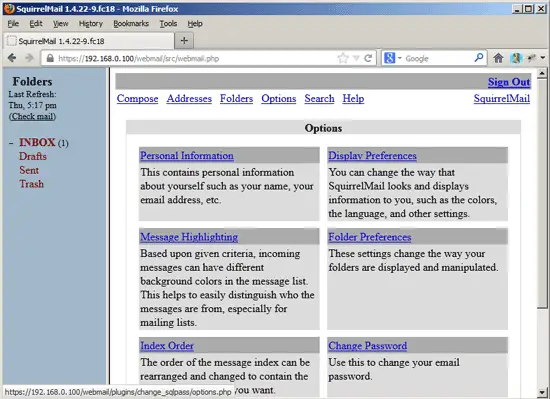Screen dimensions: 550x399
Task: Open the URL history dropdown arrow
Action: [356, 58]
